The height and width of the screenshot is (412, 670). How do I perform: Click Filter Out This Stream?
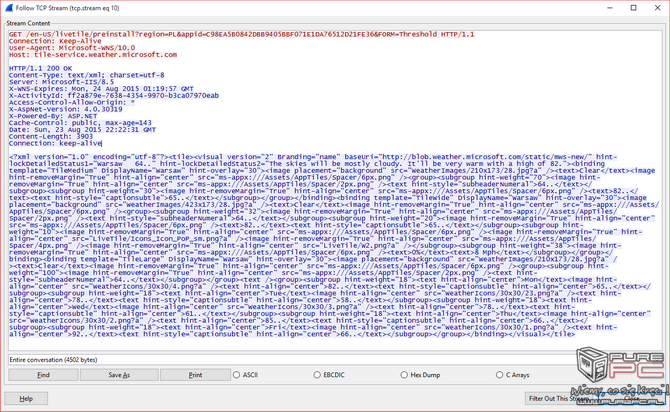[560, 398]
